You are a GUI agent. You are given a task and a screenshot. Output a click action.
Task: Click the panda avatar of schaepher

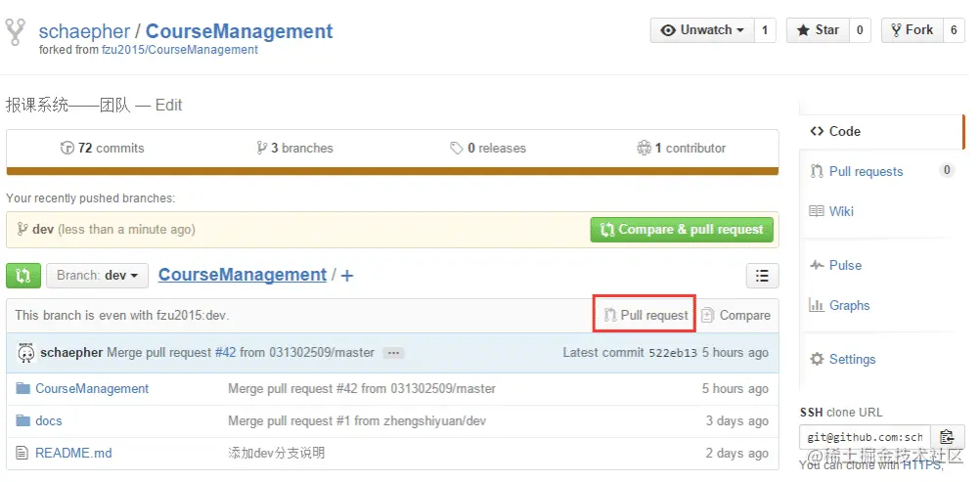coord(25,353)
